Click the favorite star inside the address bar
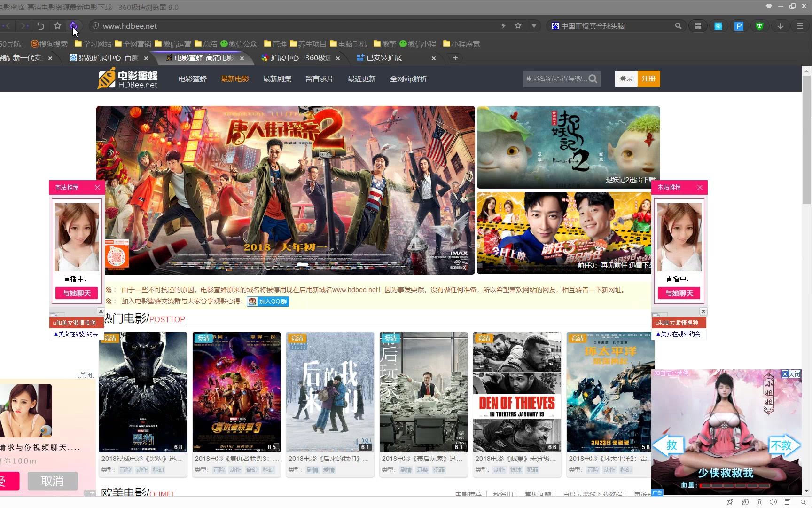Screen dimensions: 812x508 click(518, 26)
